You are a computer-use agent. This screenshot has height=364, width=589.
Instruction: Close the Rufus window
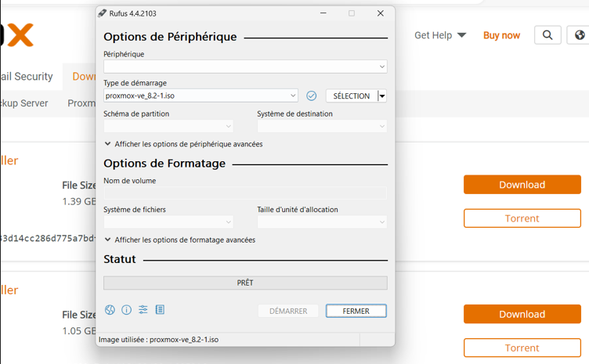pos(380,13)
